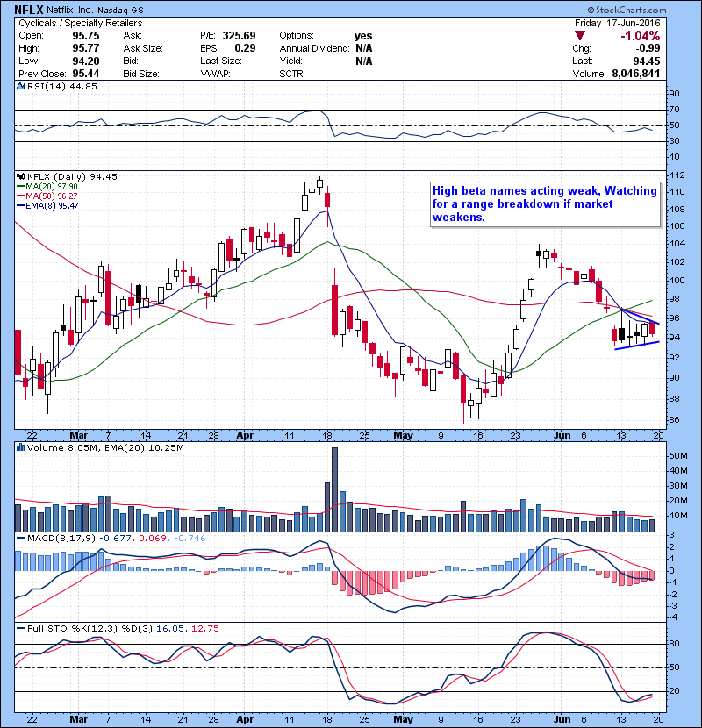Click the EMA(8) 95.47 legend entry
Viewport: 702px width, 728px height.
tap(47, 205)
